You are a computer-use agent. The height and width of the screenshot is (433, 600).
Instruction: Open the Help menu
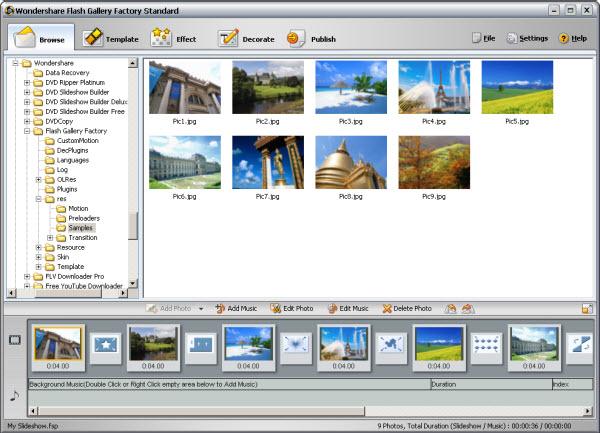tap(573, 38)
